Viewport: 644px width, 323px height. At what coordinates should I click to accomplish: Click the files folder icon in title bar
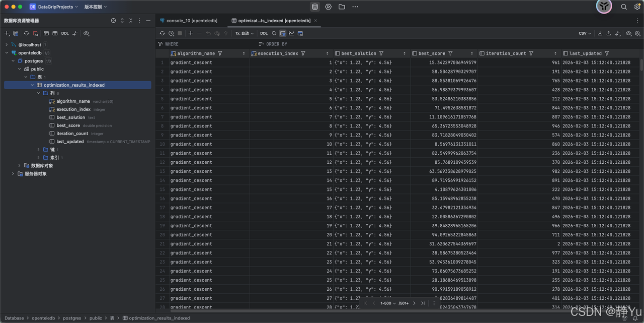coord(342,7)
